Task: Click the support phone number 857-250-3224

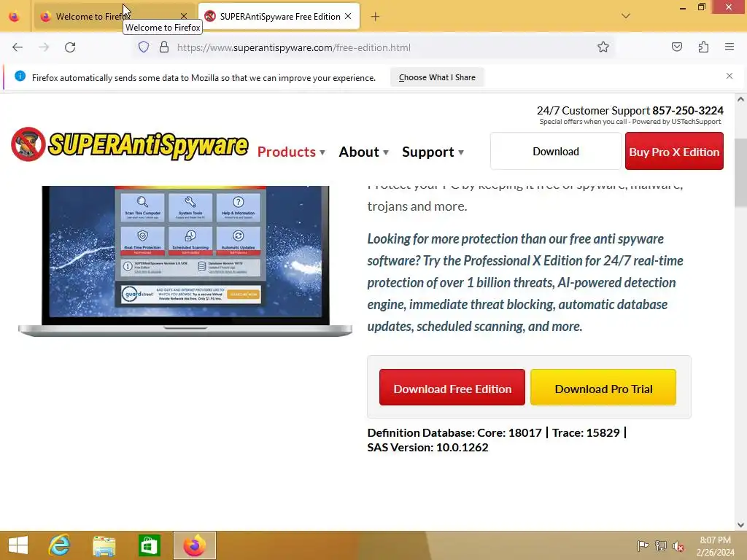Action: [x=687, y=111]
